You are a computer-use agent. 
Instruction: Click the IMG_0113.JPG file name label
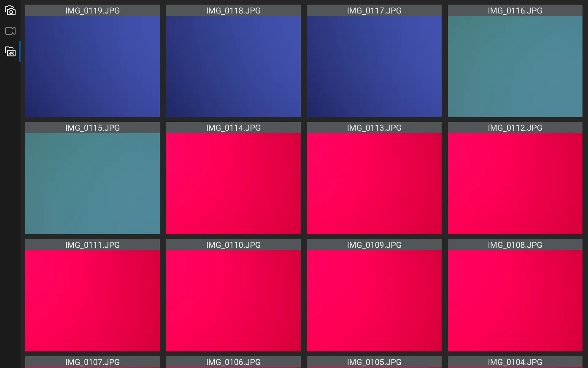[x=374, y=128]
